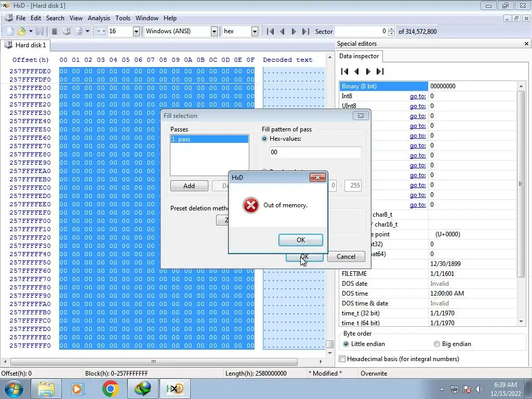Click the FILETIME row label
The height and width of the screenshot is (399, 532).
[x=354, y=274]
